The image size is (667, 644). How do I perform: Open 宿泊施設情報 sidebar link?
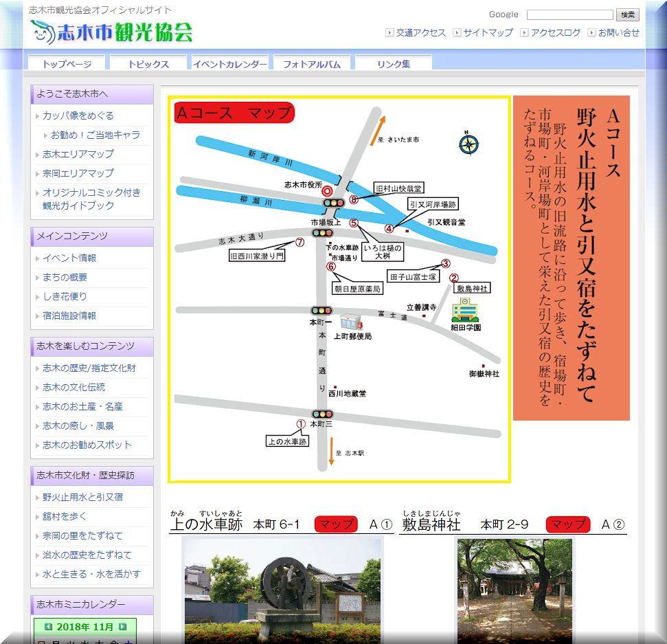[x=69, y=316]
